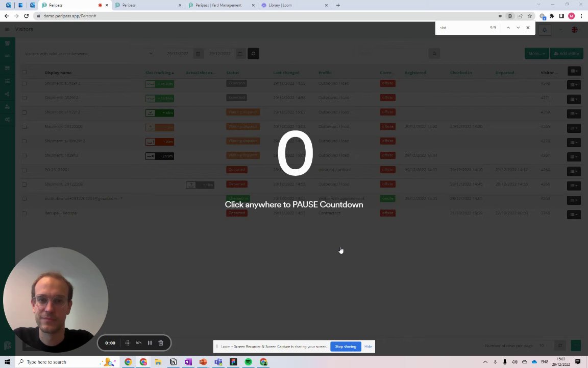The height and width of the screenshot is (368, 588).
Task: Click the Stop sharing button
Action: coord(346,347)
